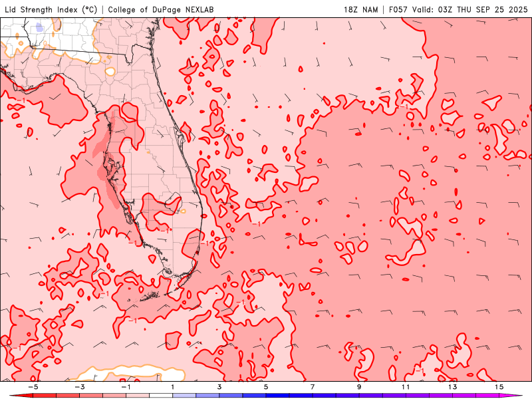Click the 9 value on the colorbar scale
The width and height of the screenshot is (532, 399).
pyautogui.click(x=359, y=387)
